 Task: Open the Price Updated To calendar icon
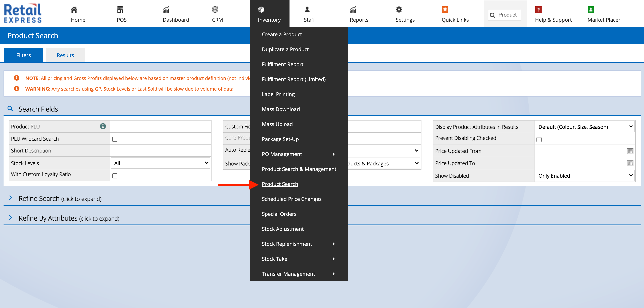tap(630, 163)
